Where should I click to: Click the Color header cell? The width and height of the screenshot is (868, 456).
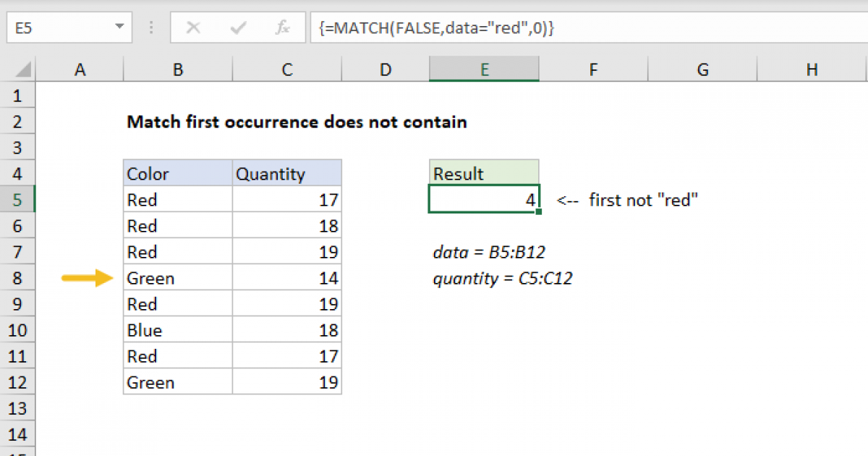coord(178,174)
